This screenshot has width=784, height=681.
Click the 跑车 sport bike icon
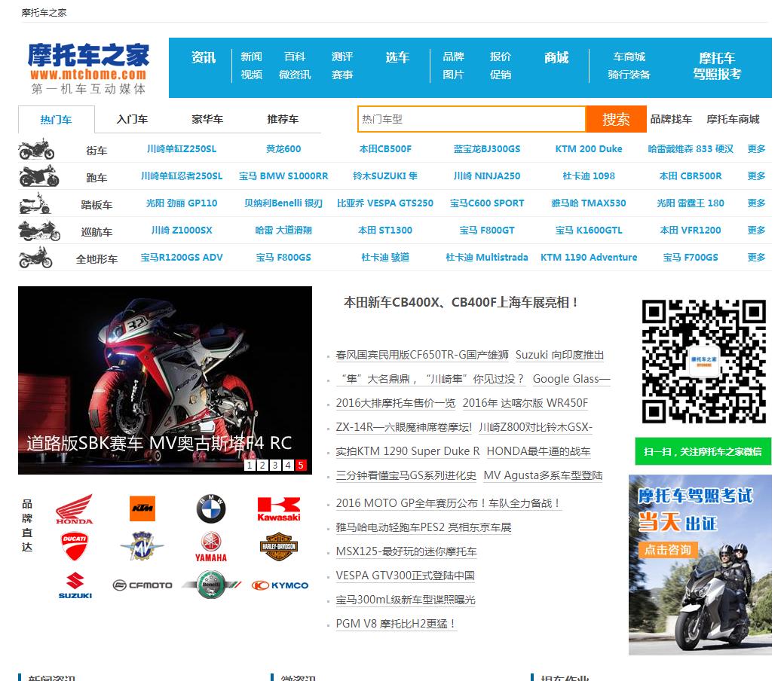tap(38, 176)
